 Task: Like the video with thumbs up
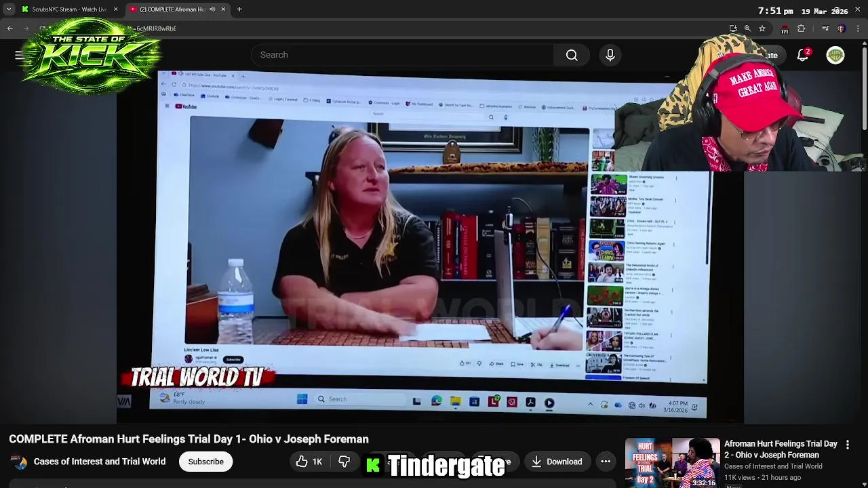[x=309, y=462]
